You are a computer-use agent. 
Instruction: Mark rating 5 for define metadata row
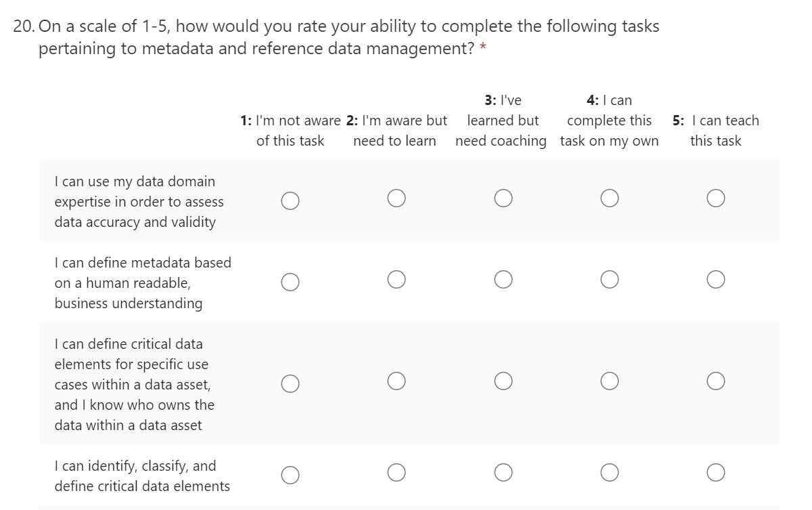[716, 279]
